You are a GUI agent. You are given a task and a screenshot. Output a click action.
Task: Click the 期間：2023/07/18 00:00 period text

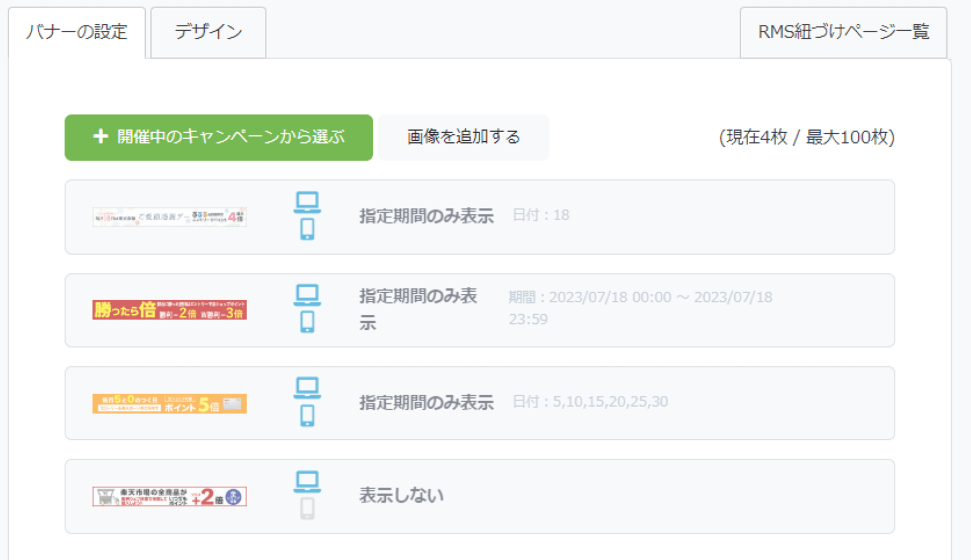coord(640,308)
